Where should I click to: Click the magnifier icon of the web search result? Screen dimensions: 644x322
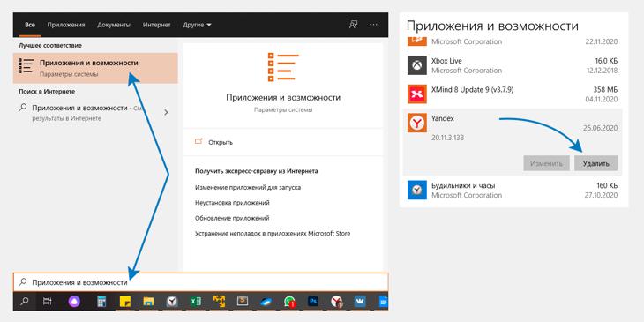[23, 108]
